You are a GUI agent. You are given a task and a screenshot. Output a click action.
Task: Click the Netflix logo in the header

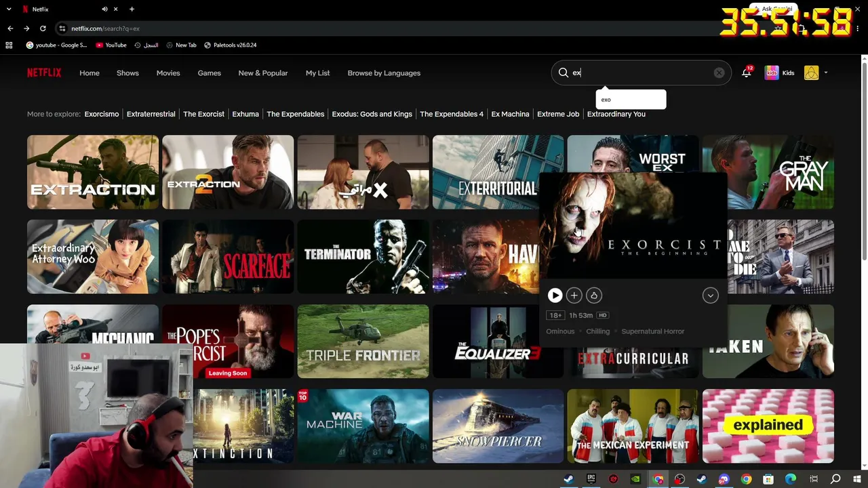44,73
